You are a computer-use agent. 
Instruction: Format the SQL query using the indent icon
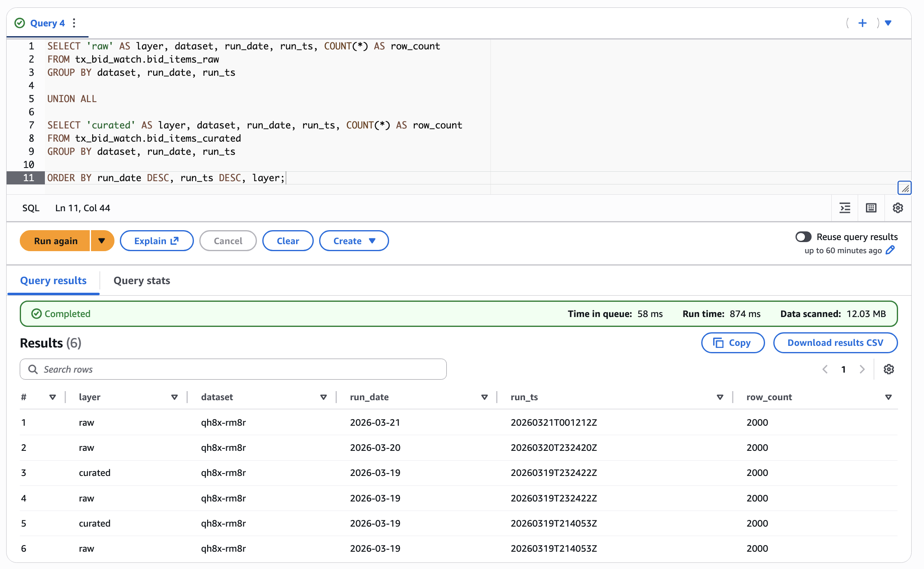point(845,208)
